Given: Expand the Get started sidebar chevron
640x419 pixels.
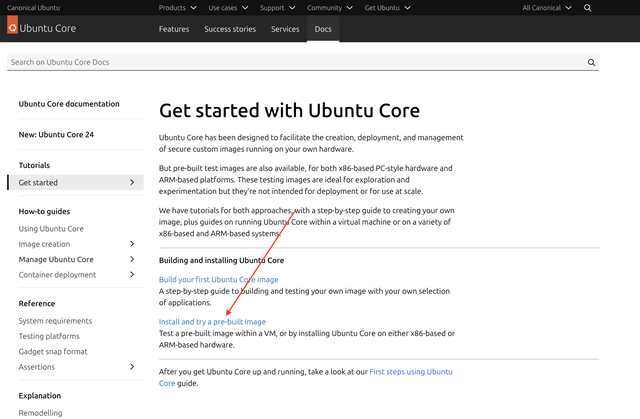Looking at the screenshot, I should [132, 182].
